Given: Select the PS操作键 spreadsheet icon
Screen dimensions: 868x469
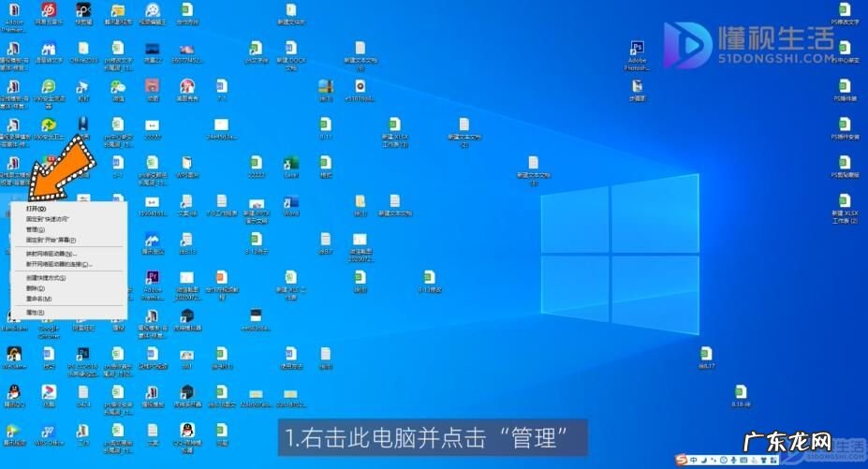Looking at the screenshot, I should pos(845,86).
